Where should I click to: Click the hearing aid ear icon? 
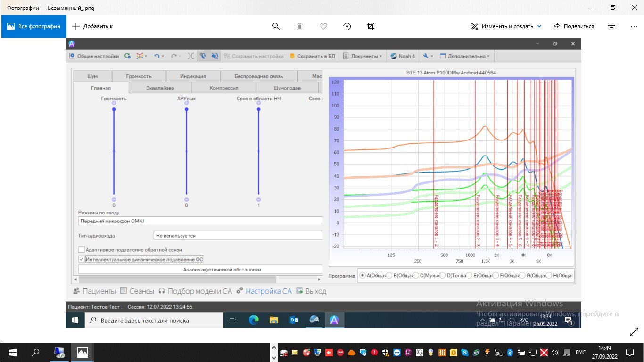[202, 56]
